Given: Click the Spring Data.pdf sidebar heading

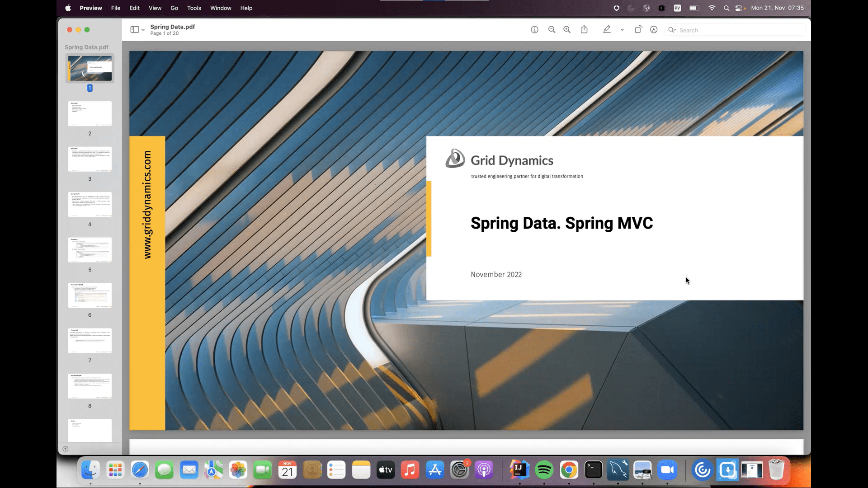Looking at the screenshot, I should 86,47.
